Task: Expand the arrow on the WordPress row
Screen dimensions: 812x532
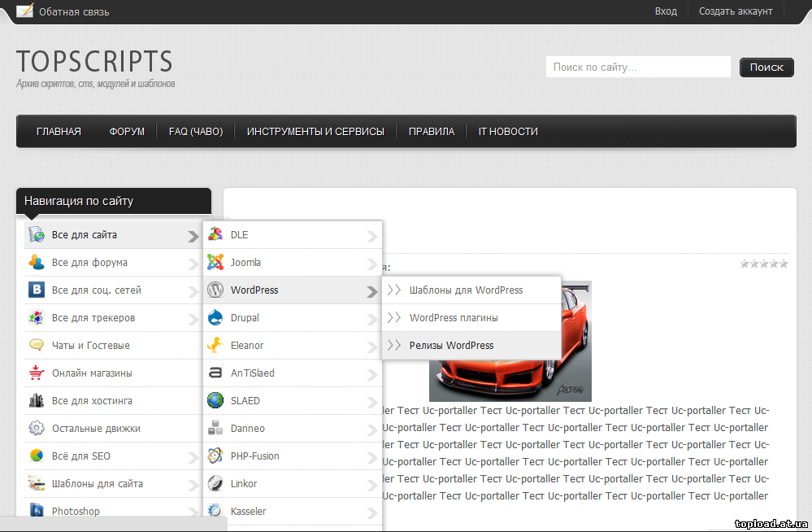Action: (371, 292)
